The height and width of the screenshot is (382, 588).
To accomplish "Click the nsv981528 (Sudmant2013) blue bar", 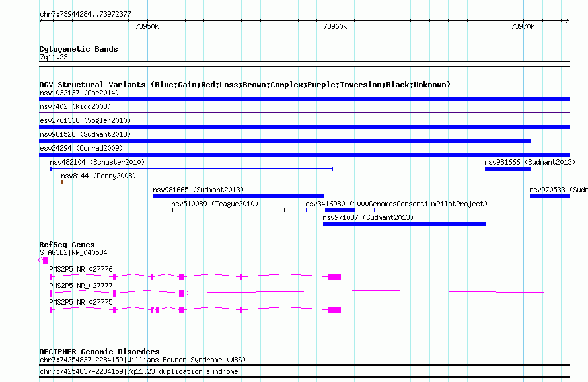I will coord(285,141).
